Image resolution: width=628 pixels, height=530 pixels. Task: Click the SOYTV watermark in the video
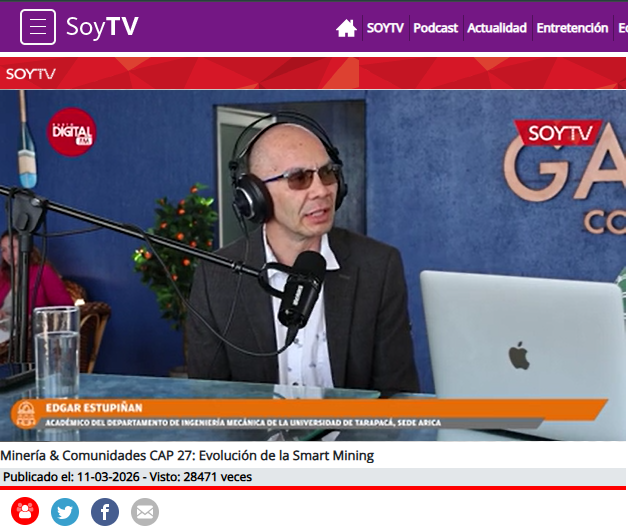coord(559,133)
